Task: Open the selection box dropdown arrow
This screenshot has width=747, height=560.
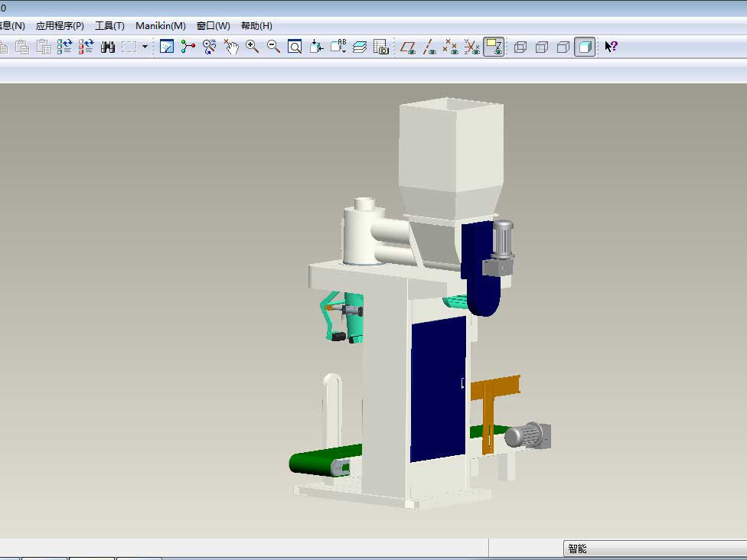Action: 145,47
